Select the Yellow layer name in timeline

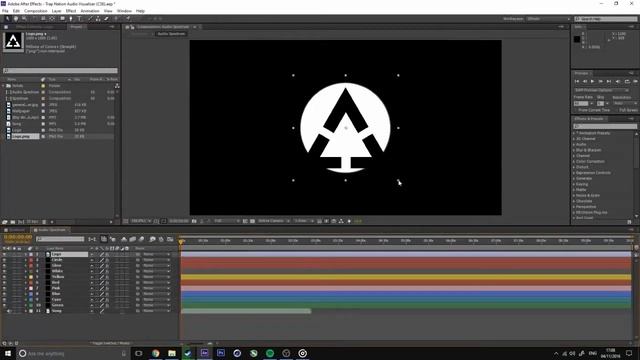tap(58, 277)
